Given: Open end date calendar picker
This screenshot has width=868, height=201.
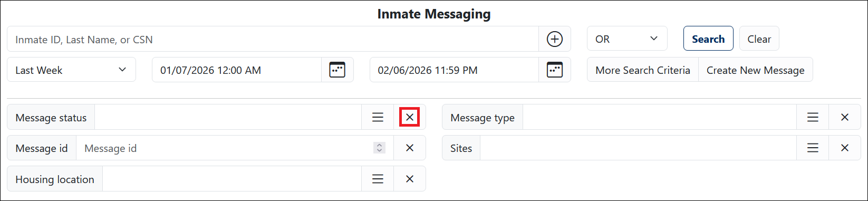Looking at the screenshot, I should pos(554,70).
